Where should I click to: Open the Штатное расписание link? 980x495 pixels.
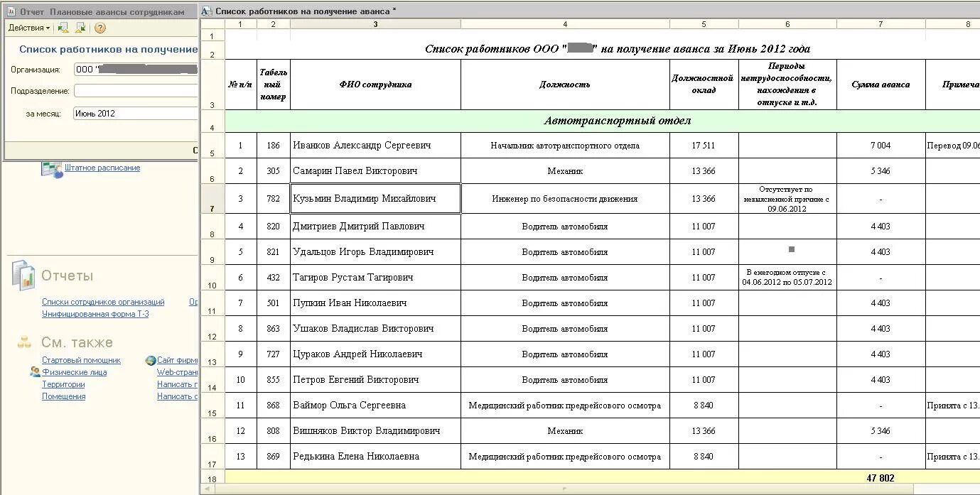point(102,168)
